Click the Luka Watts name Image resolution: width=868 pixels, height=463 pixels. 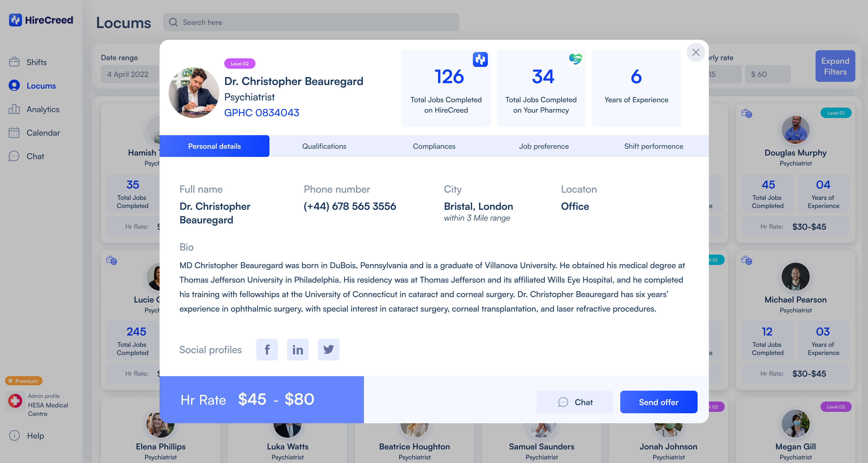click(288, 446)
